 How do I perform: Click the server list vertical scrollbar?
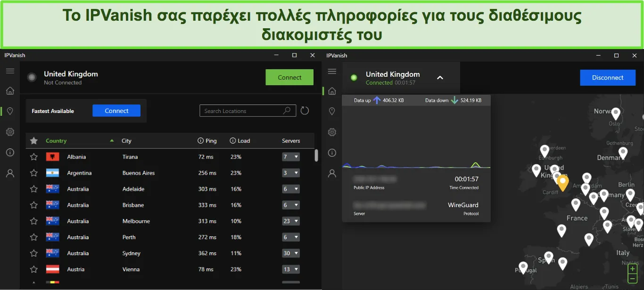(x=316, y=155)
